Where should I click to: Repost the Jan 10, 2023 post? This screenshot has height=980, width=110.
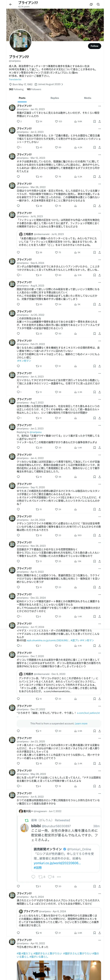(x=39, y=122)
